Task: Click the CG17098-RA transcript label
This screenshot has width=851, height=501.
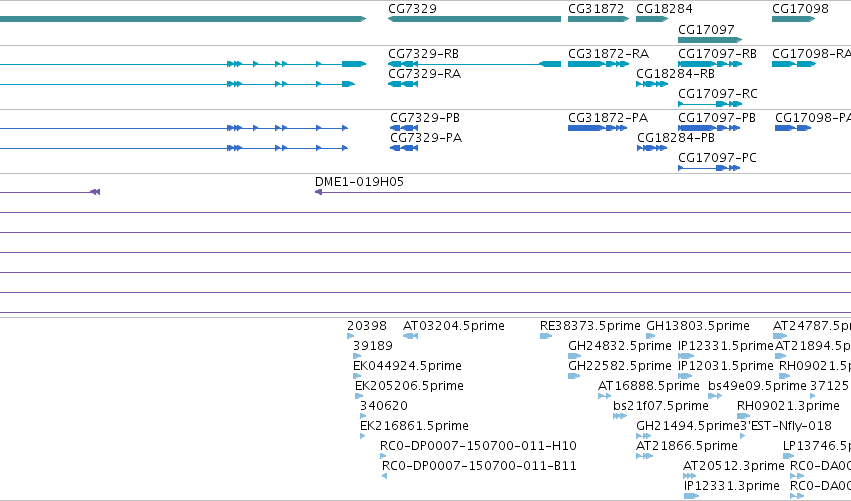Action: click(x=811, y=54)
